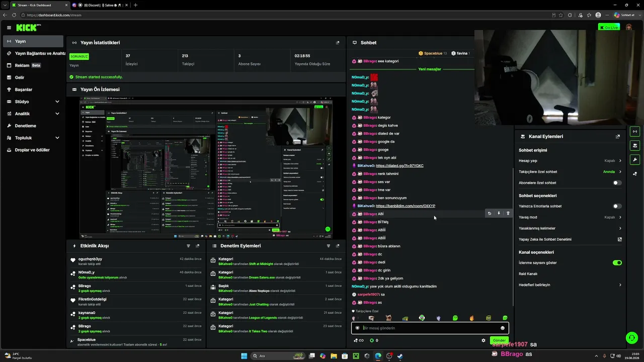Viewport: 644px width, 362px height.
Task: Turn off İzlenme sayısını göster switch
Action: pyautogui.click(x=617, y=262)
